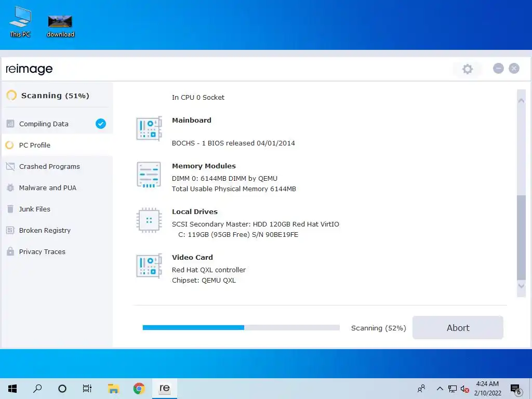The height and width of the screenshot is (399, 532).
Task: Click the 'Local Drives' heading
Action: click(x=195, y=212)
